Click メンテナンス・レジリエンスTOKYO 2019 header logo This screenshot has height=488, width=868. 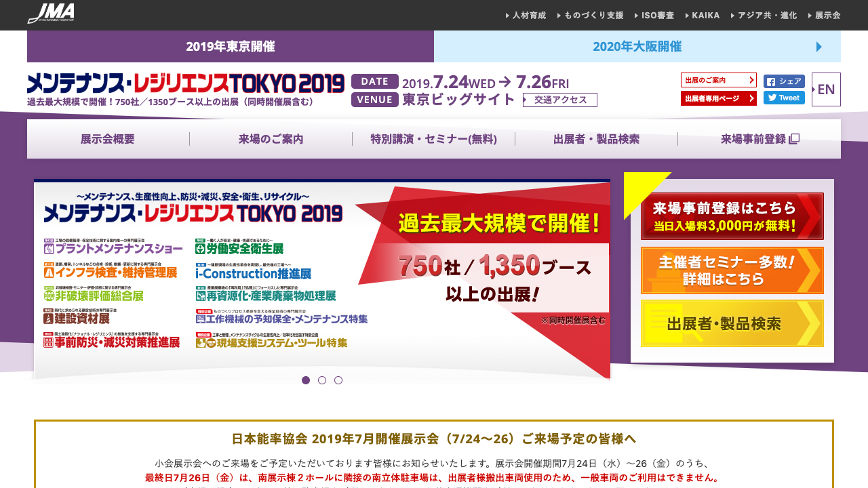[x=186, y=83]
